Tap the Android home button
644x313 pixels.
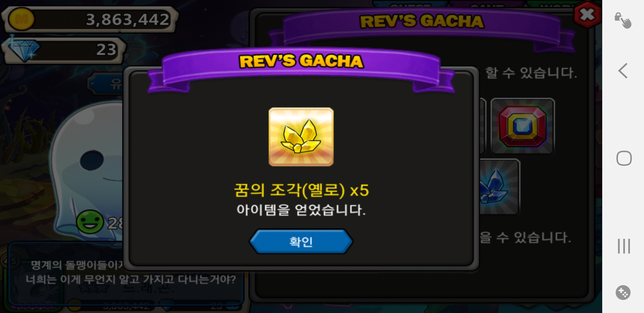[624, 158]
